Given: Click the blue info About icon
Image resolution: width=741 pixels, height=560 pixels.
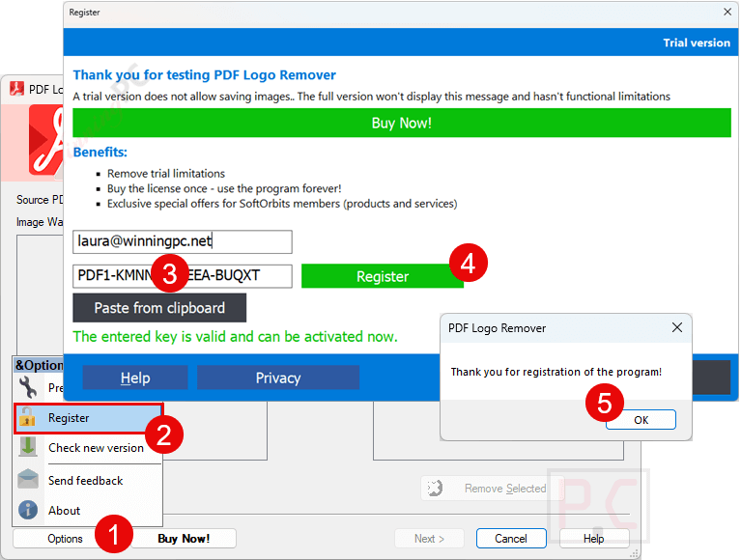Looking at the screenshot, I should point(28,510).
